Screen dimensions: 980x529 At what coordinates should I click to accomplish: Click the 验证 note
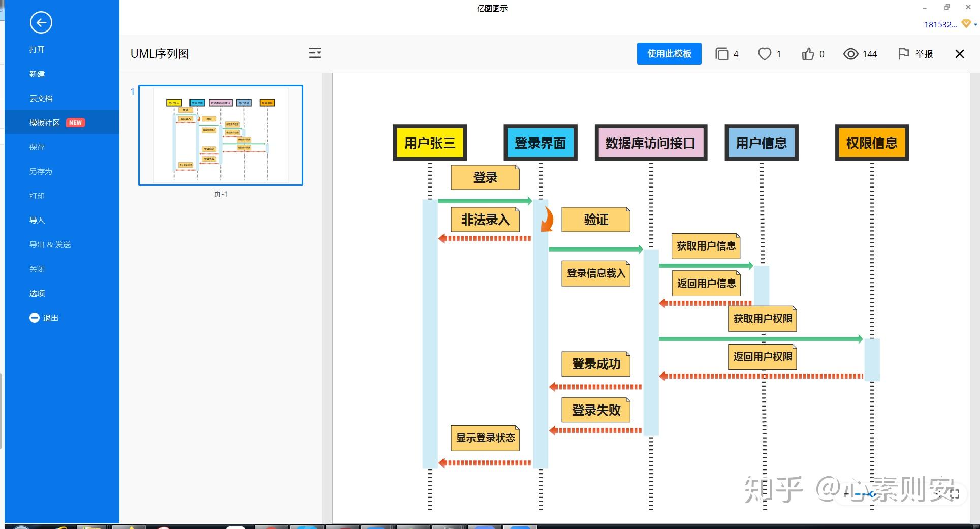point(596,220)
